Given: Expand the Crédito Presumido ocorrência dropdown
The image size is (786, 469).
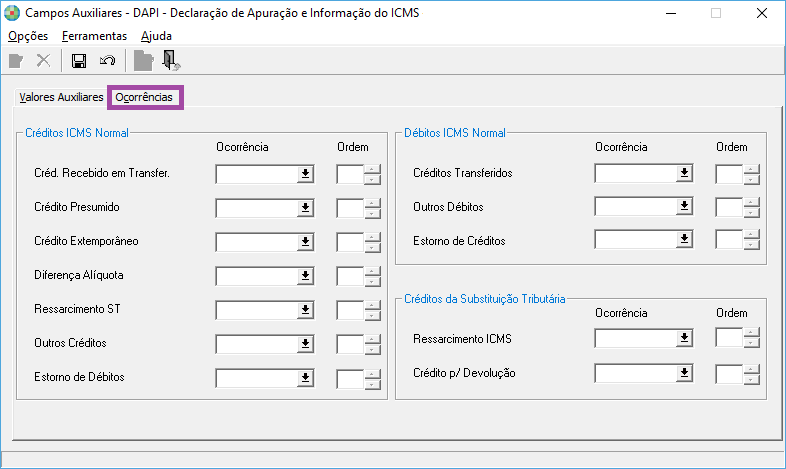Looking at the screenshot, I should tap(305, 208).
